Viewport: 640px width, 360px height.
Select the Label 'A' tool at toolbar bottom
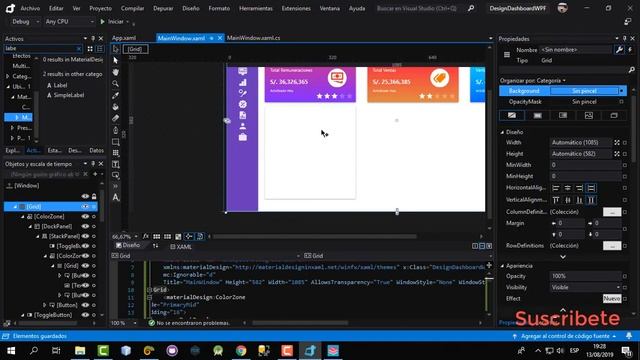(116, 198)
